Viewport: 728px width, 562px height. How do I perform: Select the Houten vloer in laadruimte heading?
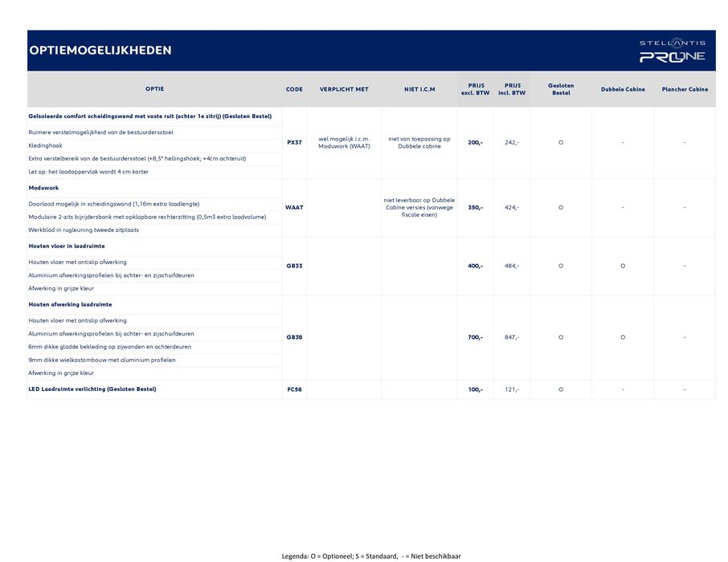[67, 246]
